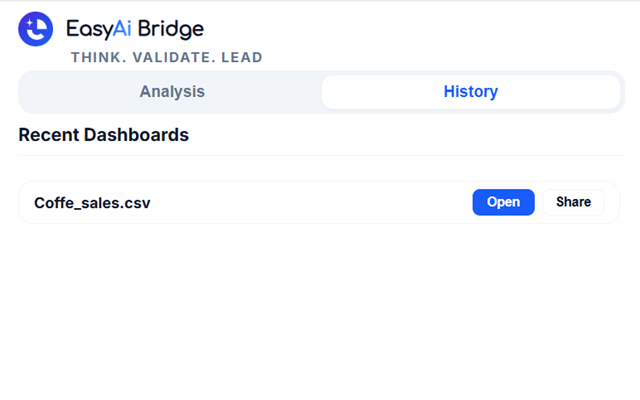Image resolution: width=640 pixels, height=400 pixels.
Task: Click the EasyAi Bridge logo icon
Action: point(36,29)
